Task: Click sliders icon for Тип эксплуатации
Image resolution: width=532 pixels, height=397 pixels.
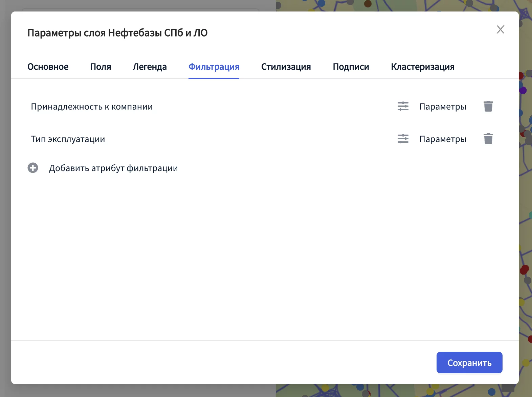Action: click(403, 139)
